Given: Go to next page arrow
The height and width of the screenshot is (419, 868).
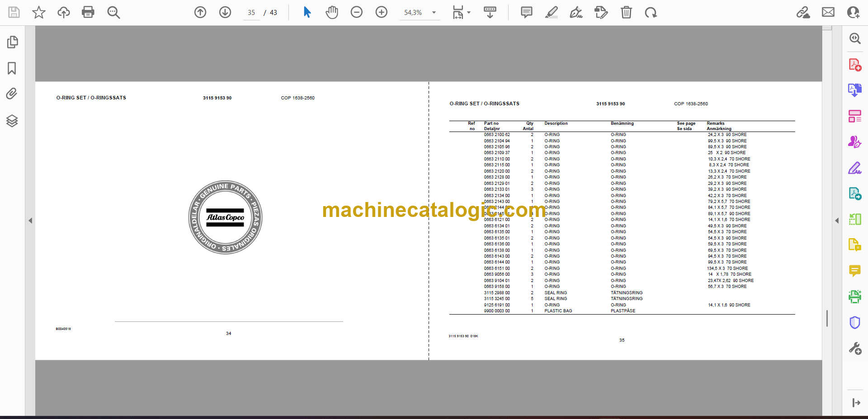Looking at the screenshot, I should pos(225,12).
